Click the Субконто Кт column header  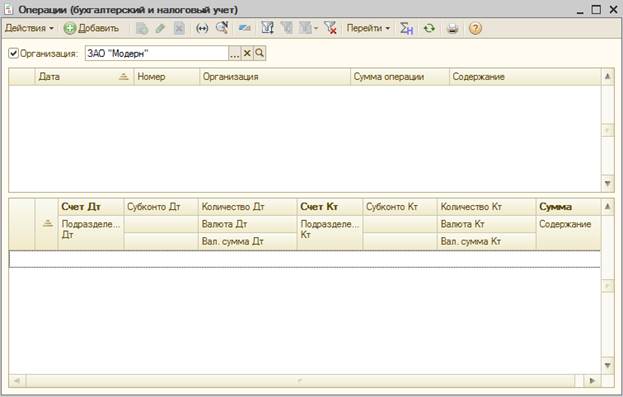point(400,207)
